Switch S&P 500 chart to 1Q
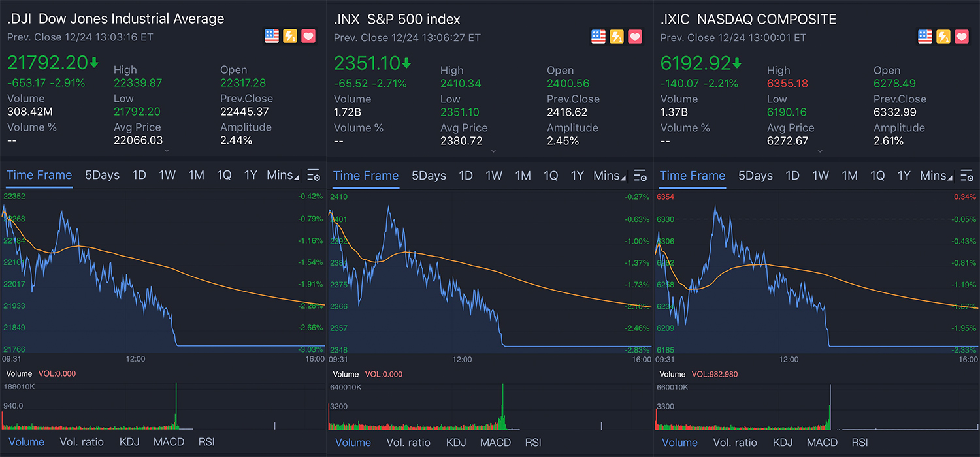The image size is (980, 457). [551, 175]
